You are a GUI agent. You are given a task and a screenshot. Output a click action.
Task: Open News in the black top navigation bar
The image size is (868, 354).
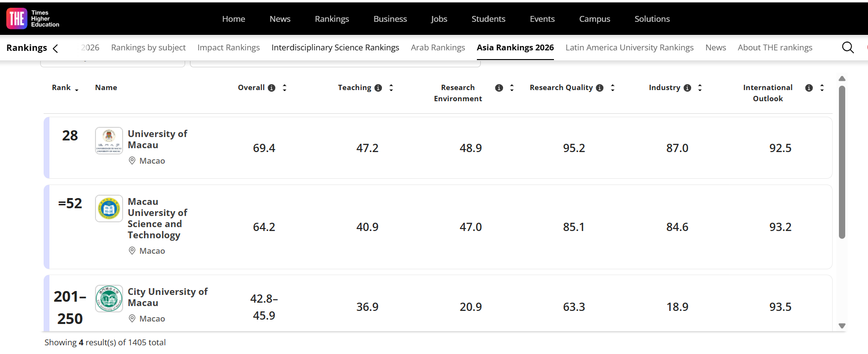click(x=280, y=19)
